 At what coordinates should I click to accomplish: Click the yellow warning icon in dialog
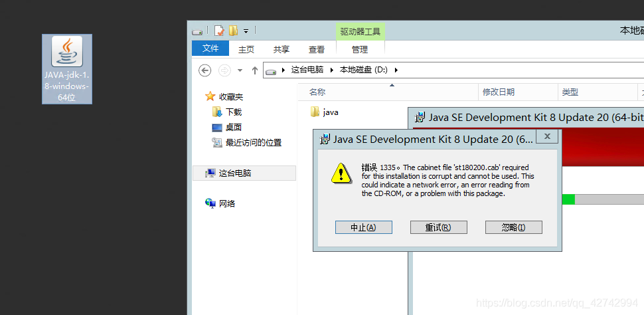[x=342, y=173]
